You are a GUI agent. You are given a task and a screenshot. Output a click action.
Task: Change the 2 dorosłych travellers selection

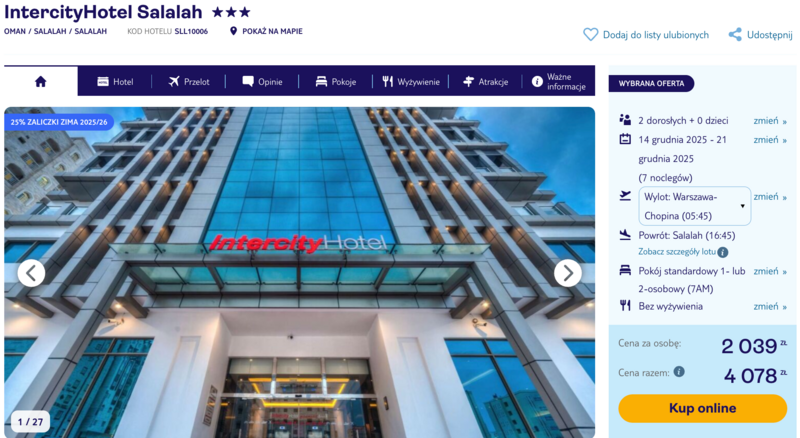(770, 121)
